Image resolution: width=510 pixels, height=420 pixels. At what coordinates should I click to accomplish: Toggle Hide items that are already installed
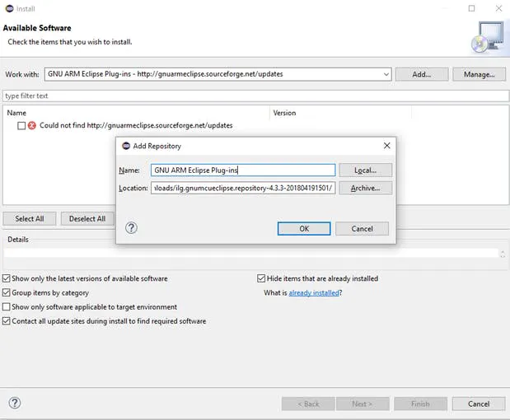(x=261, y=278)
